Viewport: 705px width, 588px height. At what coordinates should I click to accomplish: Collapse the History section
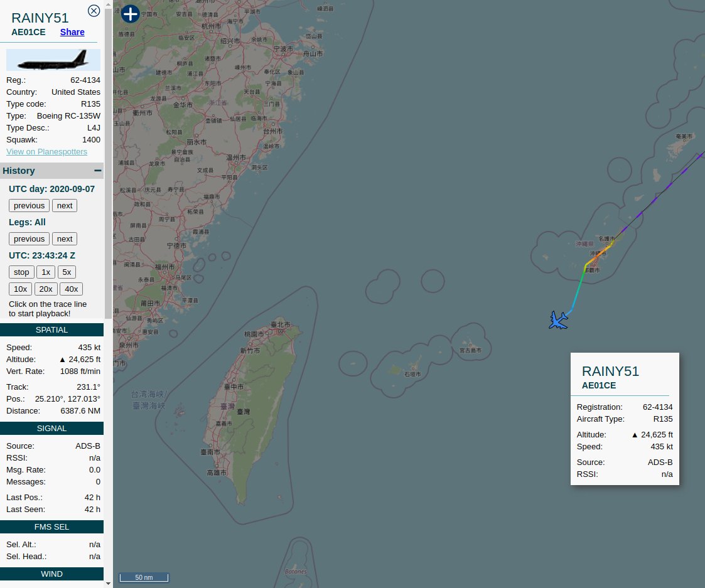point(99,170)
